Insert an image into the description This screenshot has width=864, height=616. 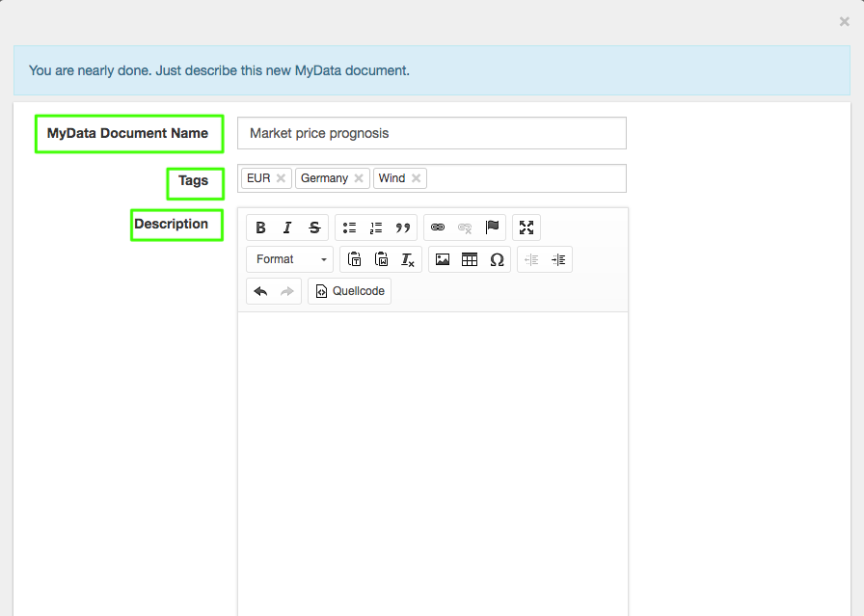tap(443, 259)
